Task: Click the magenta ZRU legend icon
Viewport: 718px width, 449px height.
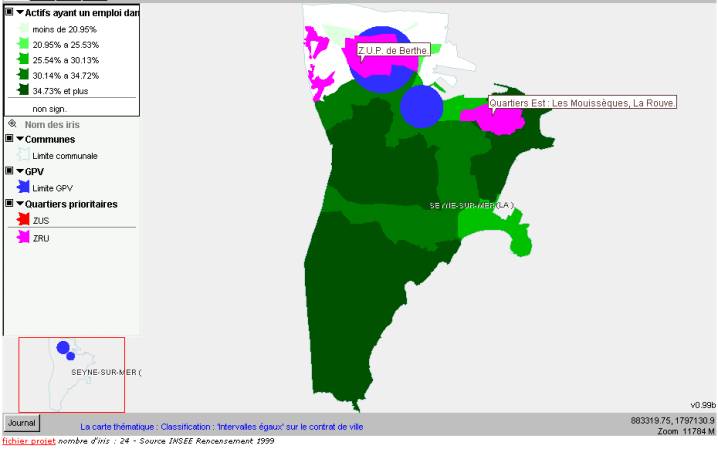Action: (23, 237)
